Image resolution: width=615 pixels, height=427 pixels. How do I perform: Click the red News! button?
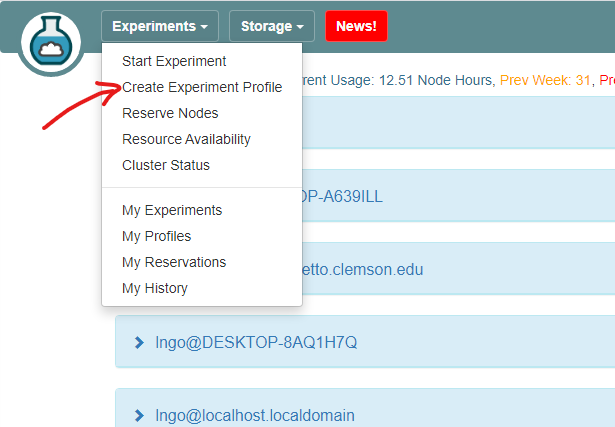(x=356, y=26)
